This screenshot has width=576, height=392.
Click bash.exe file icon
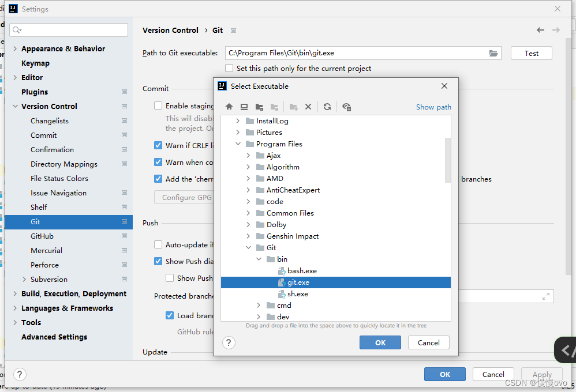282,272
